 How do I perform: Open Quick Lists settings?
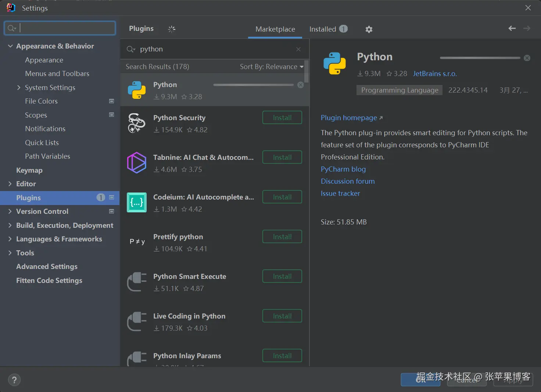[42, 143]
